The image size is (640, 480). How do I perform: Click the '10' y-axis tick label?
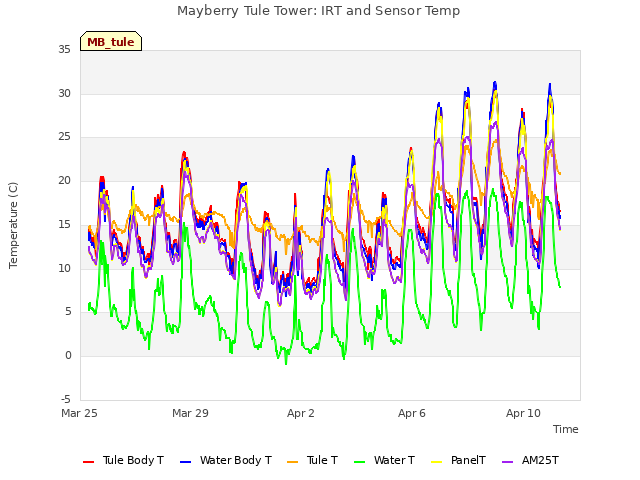point(64,269)
